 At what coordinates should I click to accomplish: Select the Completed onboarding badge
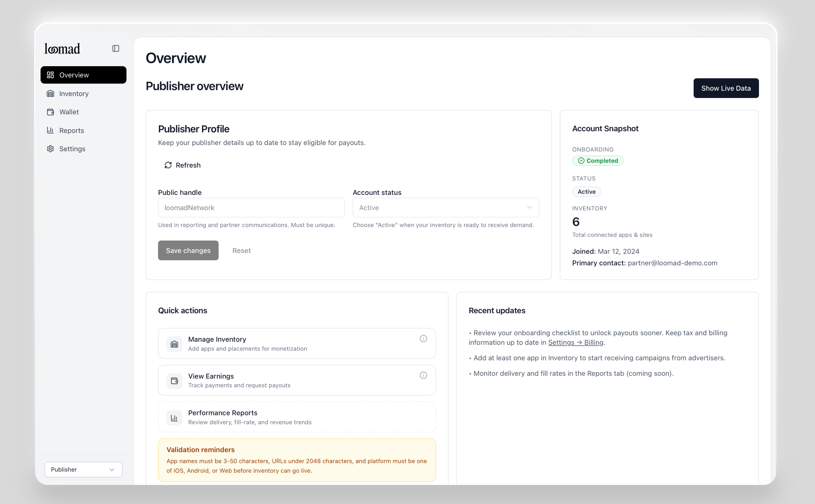pyautogui.click(x=598, y=161)
